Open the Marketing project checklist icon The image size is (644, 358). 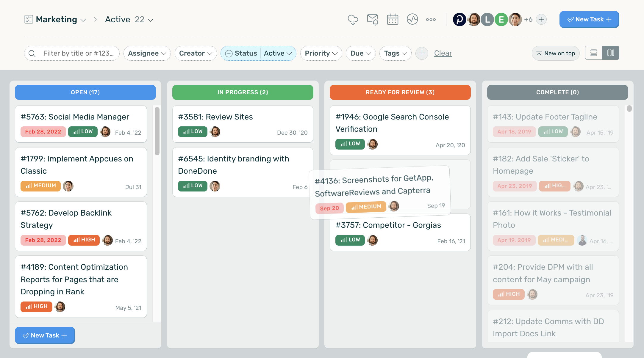[28, 19]
